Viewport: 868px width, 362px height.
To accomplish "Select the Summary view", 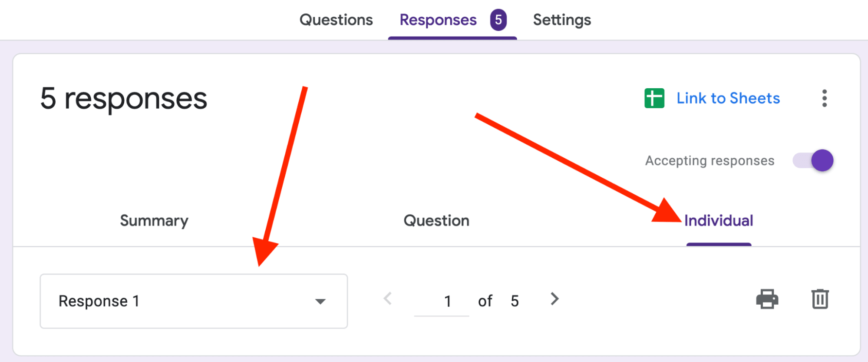I will [x=154, y=220].
